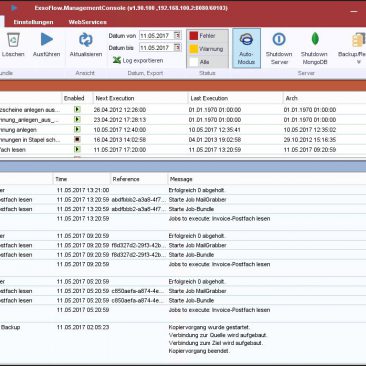Click the Log exportieren Excel icon
Screen dimensions: 366x366
pos(117,60)
